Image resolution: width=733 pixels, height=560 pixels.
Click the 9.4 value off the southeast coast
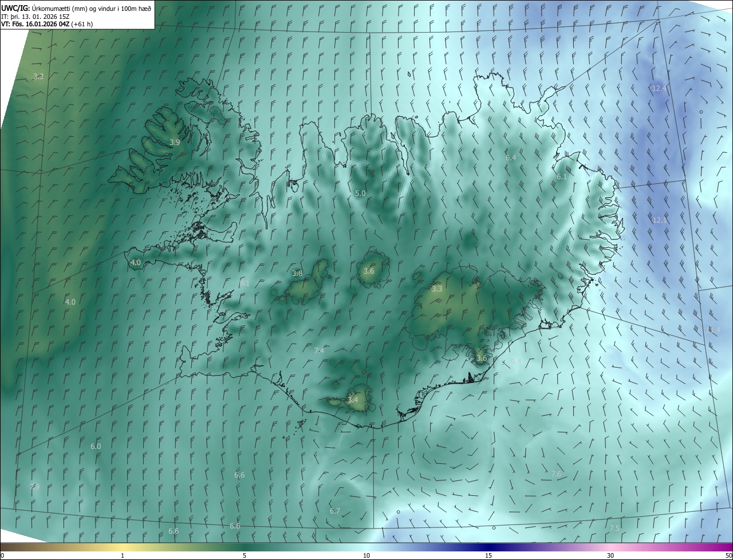pos(516,361)
